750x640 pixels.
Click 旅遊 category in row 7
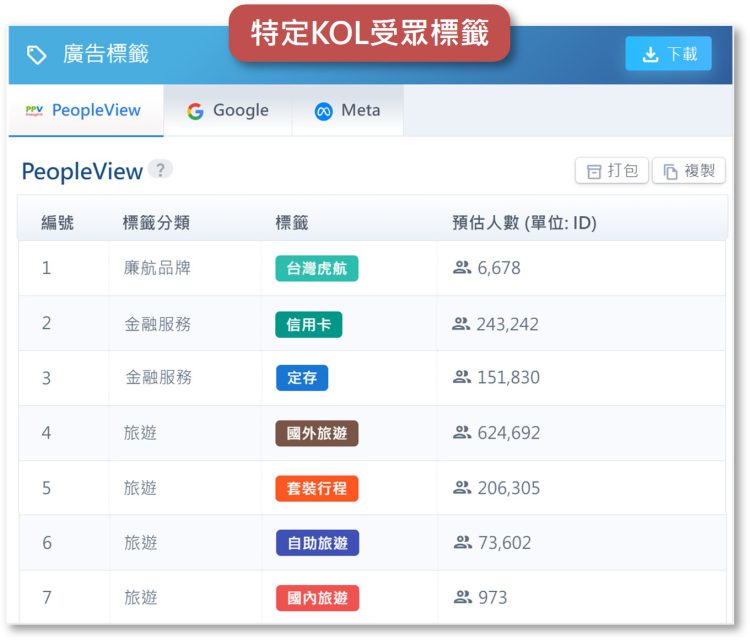click(141, 598)
